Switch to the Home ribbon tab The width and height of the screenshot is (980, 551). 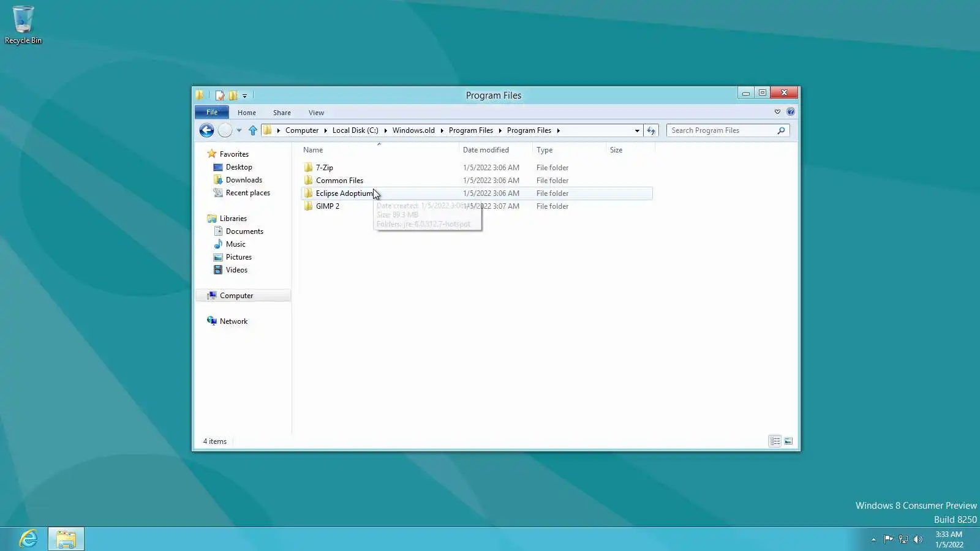click(x=247, y=113)
